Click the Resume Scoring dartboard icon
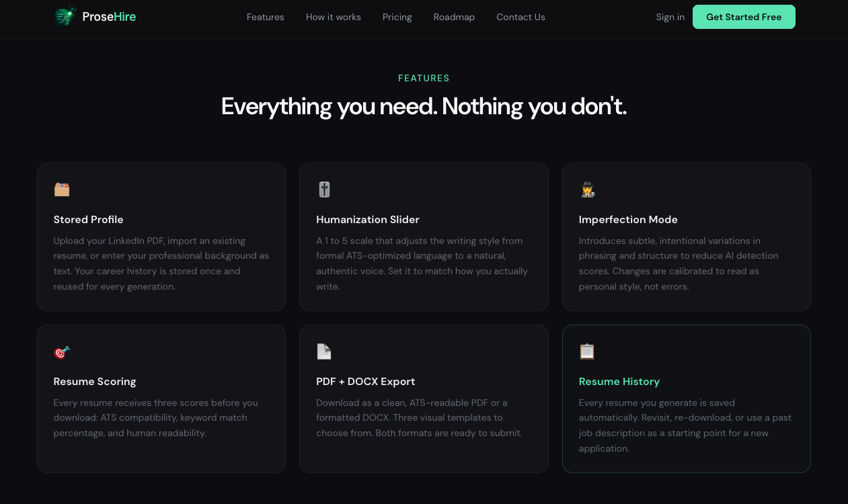Viewport: 848px width, 504px height. click(62, 351)
